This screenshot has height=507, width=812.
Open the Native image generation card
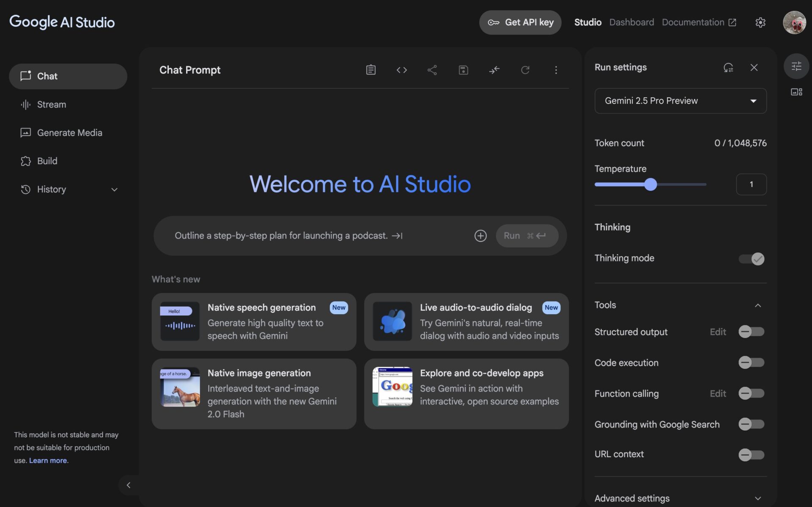click(x=254, y=394)
